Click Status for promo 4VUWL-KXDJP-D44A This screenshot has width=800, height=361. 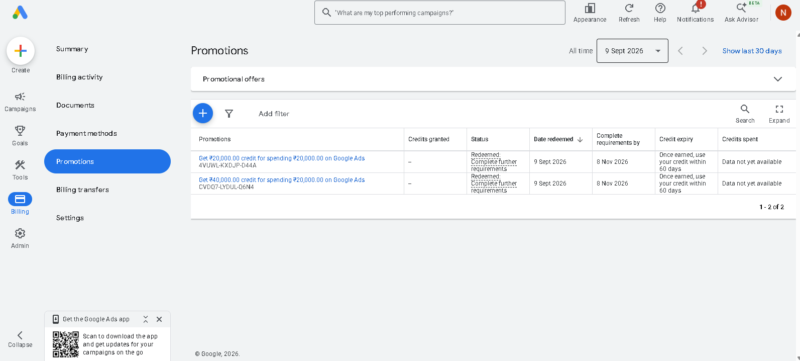click(x=493, y=162)
